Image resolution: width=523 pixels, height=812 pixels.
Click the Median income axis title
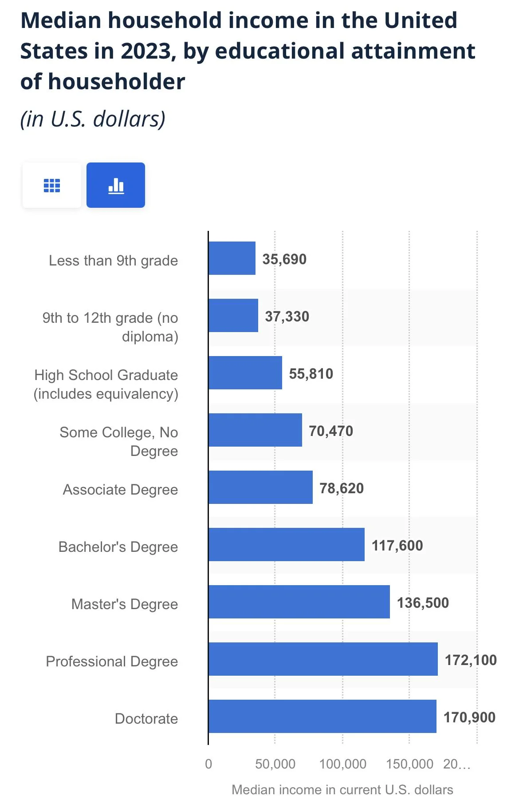(342, 790)
